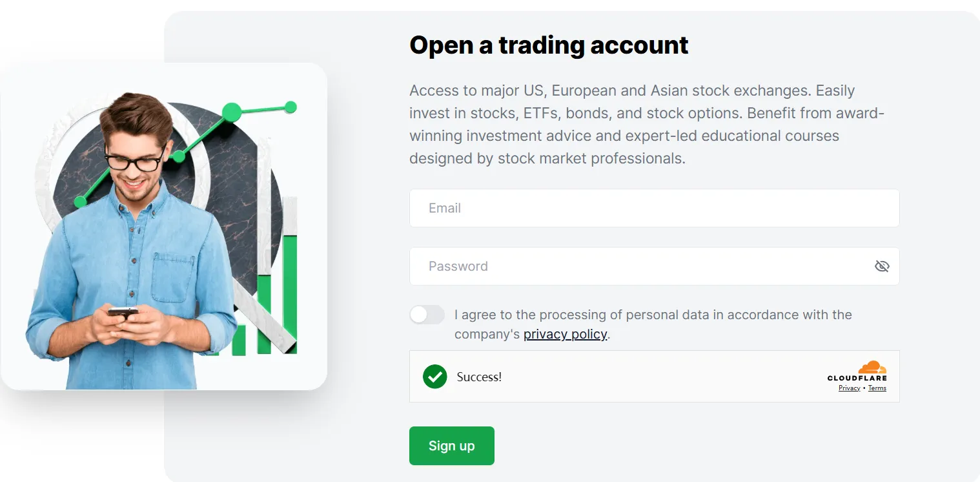Click the smartphone held by the man
Screen dimensions: 980x482
[x=122, y=313]
